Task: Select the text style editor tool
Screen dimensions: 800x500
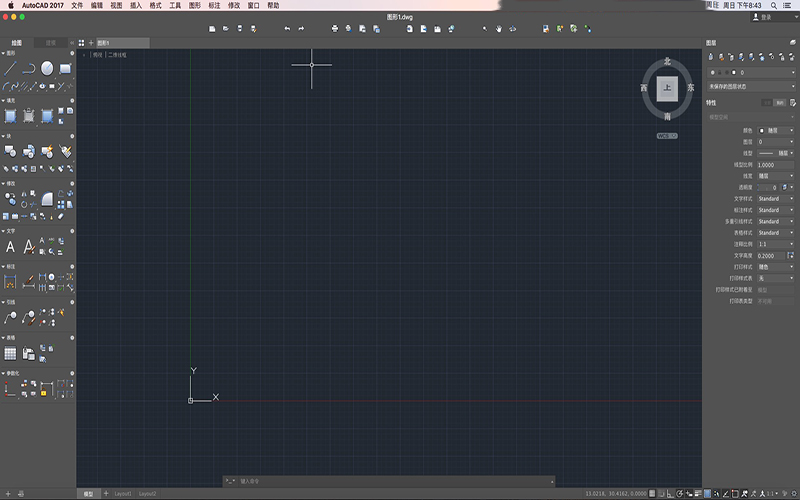Action: (29, 247)
